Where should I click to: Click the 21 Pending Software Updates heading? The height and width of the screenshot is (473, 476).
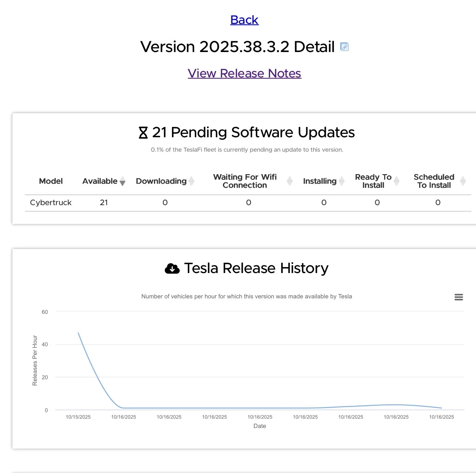click(x=253, y=132)
